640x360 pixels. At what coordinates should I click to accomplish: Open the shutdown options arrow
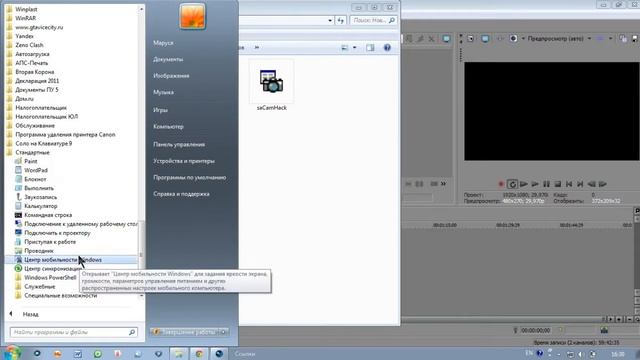(223, 332)
